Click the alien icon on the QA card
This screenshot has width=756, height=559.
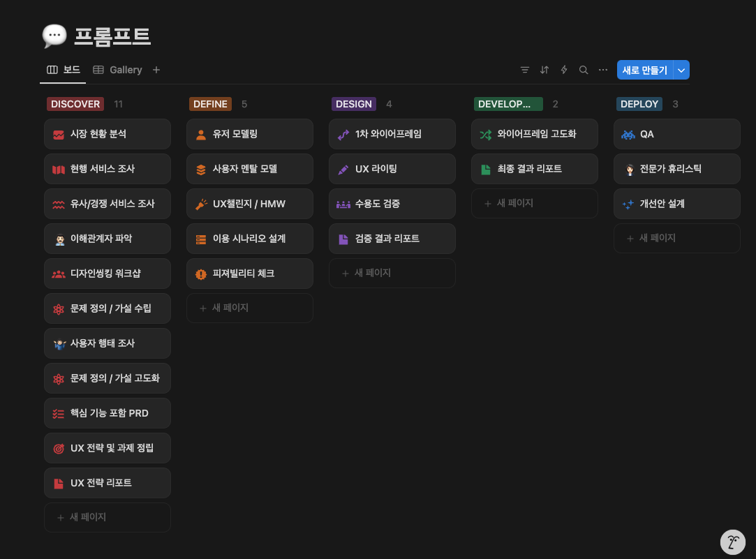(628, 133)
